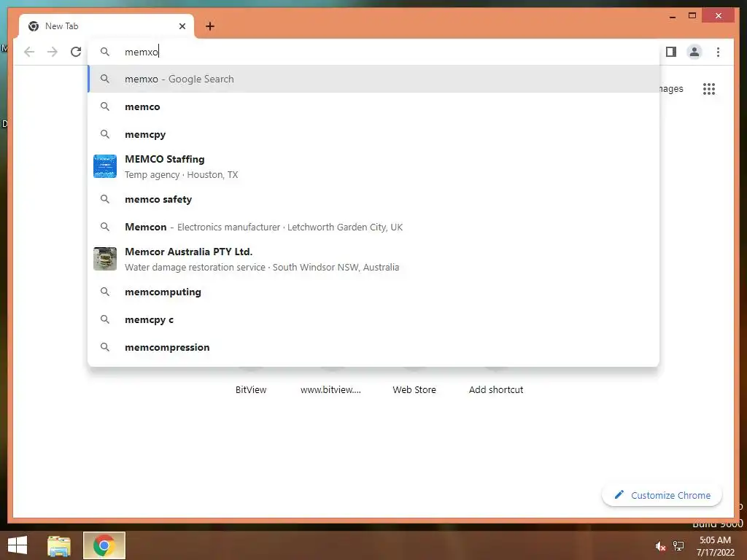Choose 'memcpy c' suggestion
The image size is (747, 560).
(x=373, y=319)
